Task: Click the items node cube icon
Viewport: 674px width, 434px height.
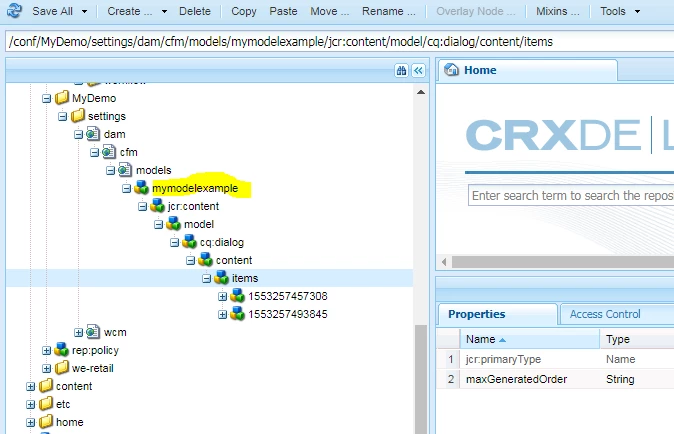Action: point(222,278)
